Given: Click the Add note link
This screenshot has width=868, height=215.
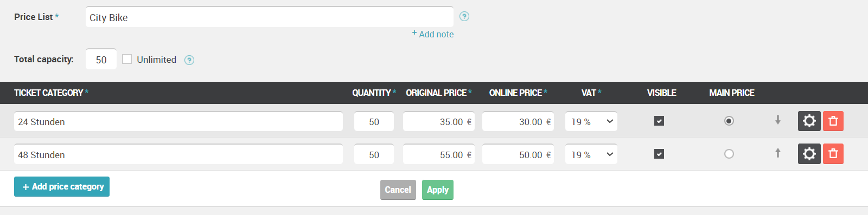Looking at the screenshot, I should tap(432, 34).
